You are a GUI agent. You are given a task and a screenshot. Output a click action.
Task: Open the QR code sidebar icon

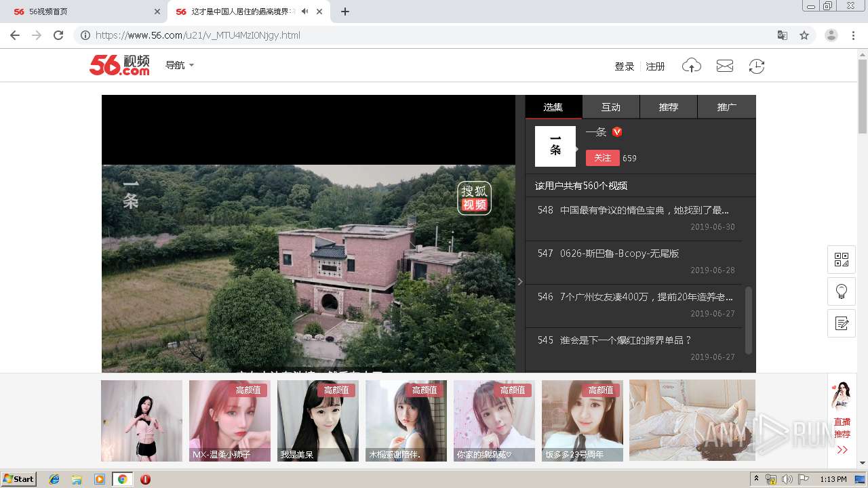[x=842, y=260]
